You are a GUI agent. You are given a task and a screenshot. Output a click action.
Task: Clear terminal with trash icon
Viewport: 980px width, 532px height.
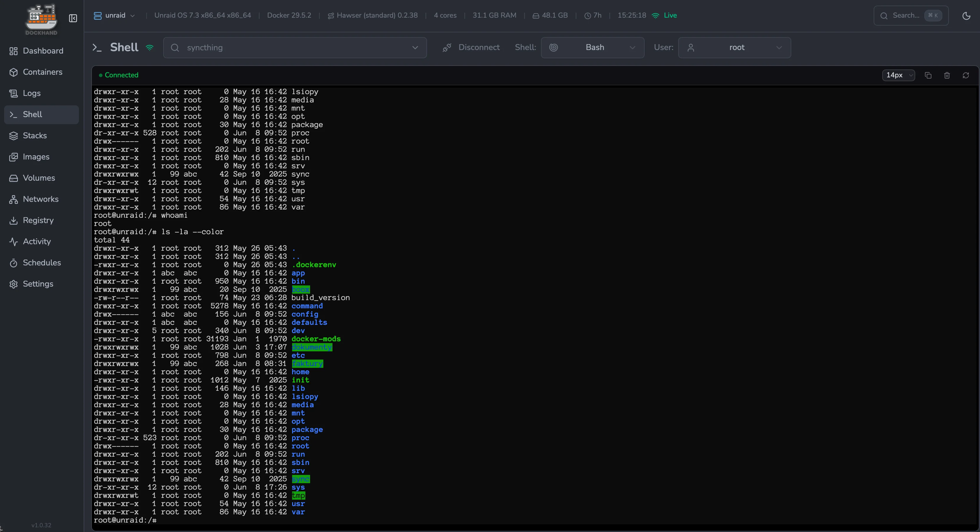pyautogui.click(x=947, y=75)
